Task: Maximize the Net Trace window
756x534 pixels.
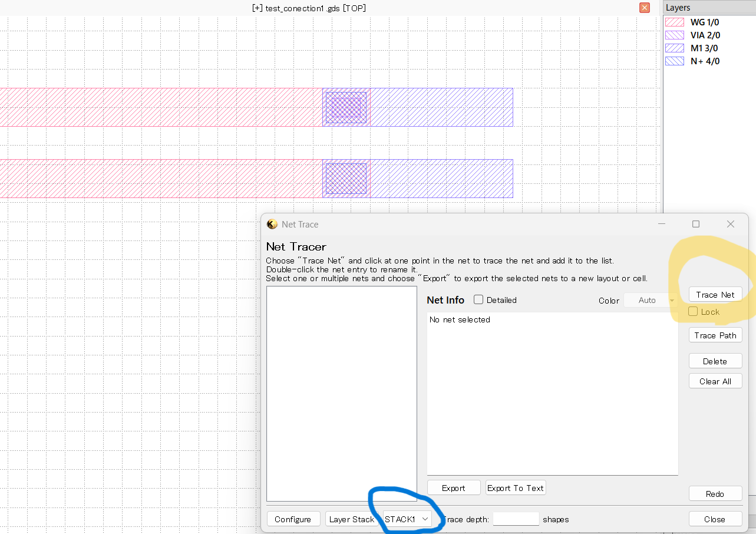Action: 696,224
